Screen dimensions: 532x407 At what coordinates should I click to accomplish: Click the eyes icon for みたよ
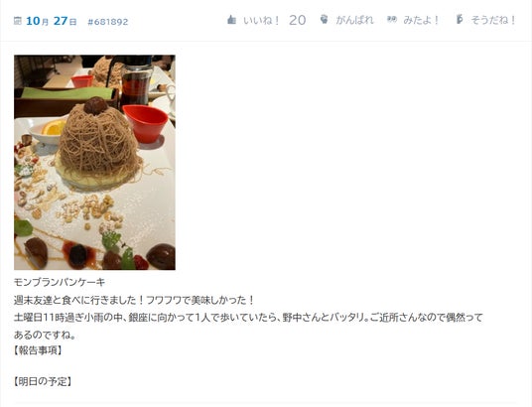pyautogui.click(x=391, y=19)
